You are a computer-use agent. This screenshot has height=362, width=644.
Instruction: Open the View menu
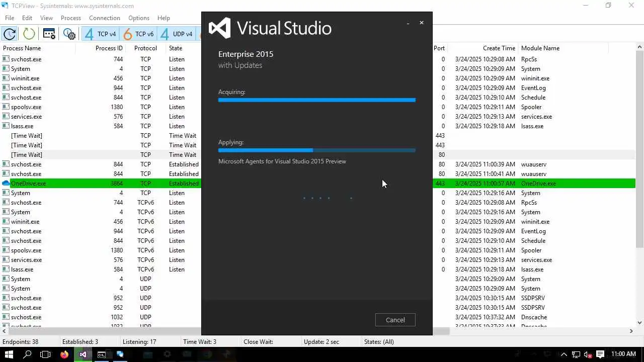[x=46, y=18]
